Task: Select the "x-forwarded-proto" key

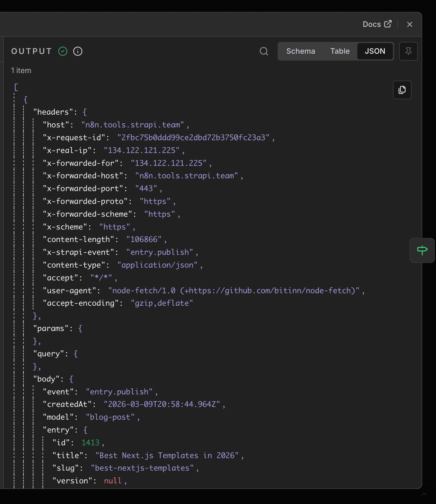Action: (85, 201)
